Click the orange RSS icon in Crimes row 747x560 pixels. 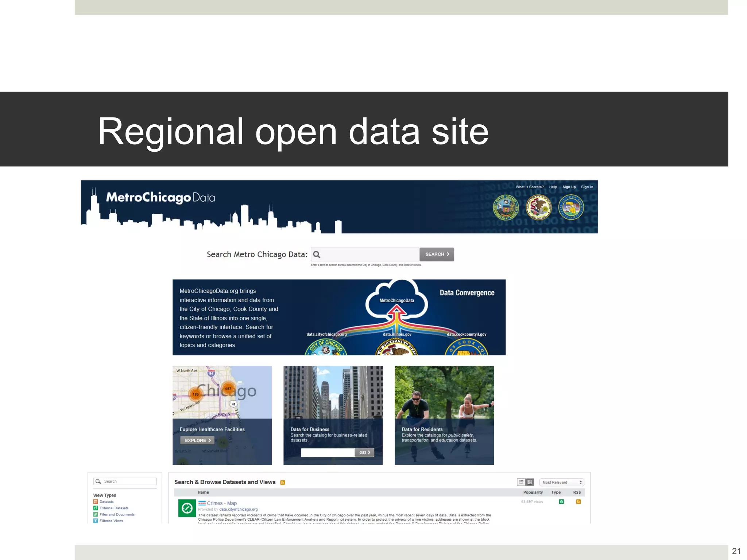[x=578, y=502]
